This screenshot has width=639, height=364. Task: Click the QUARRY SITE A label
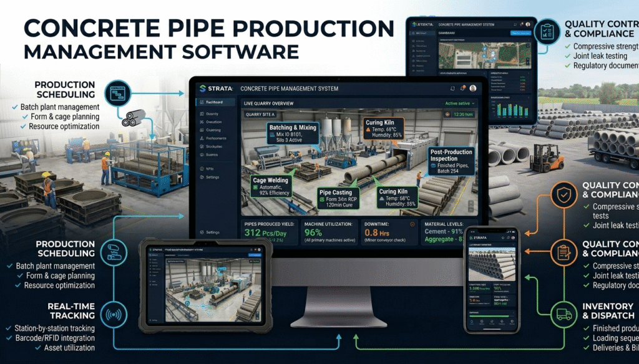[260, 115]
